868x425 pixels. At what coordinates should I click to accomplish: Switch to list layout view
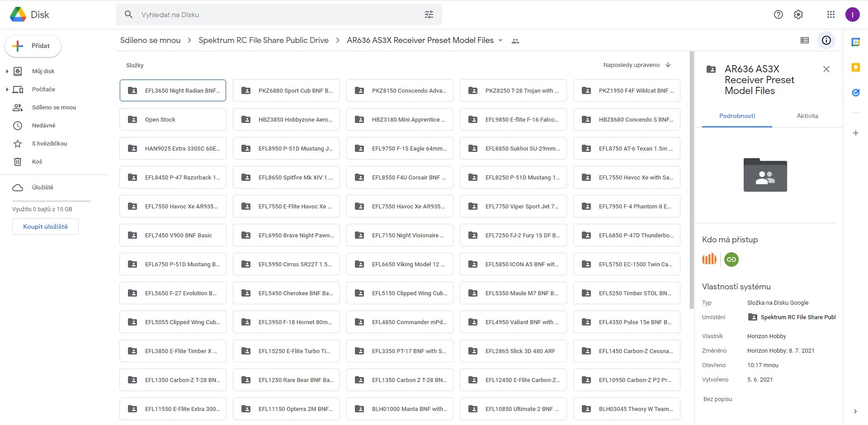coord(804,41)
